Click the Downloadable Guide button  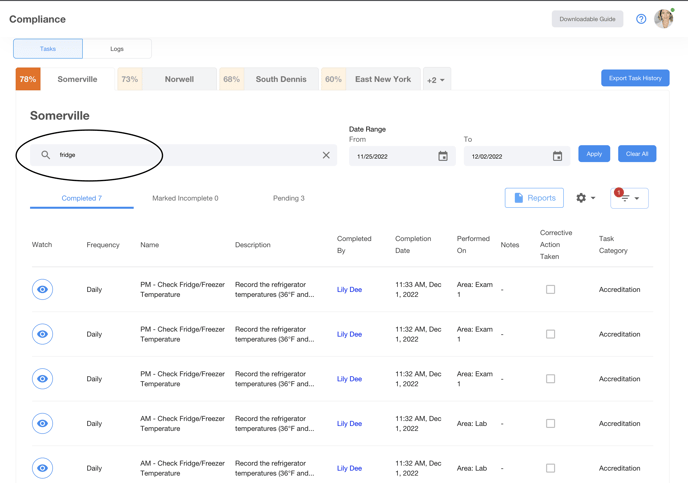pyautogui.click(x=588, y=19)
